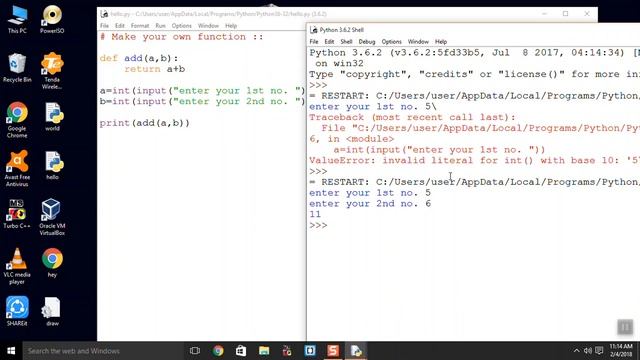Screen dimensions: 640x360
Task: Open File menu in hello.py editor
Action: pos(104,26)
